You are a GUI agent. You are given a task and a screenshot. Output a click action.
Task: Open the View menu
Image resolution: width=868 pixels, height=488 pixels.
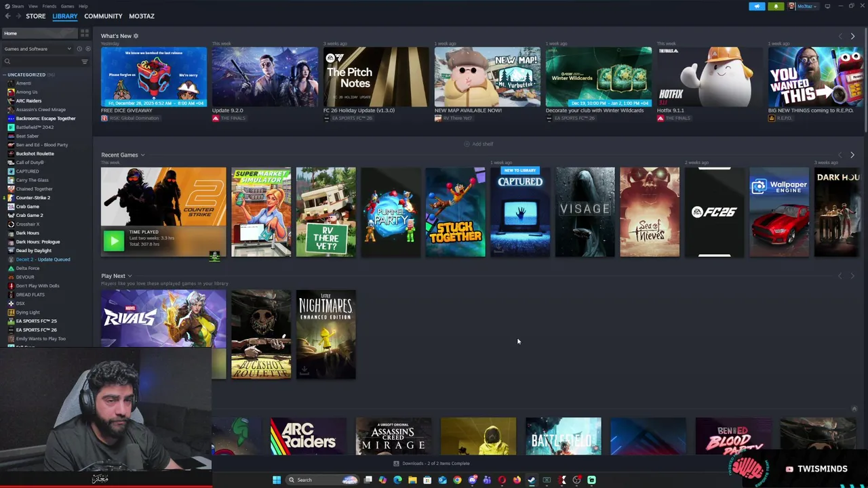click(x=33, y=6)
